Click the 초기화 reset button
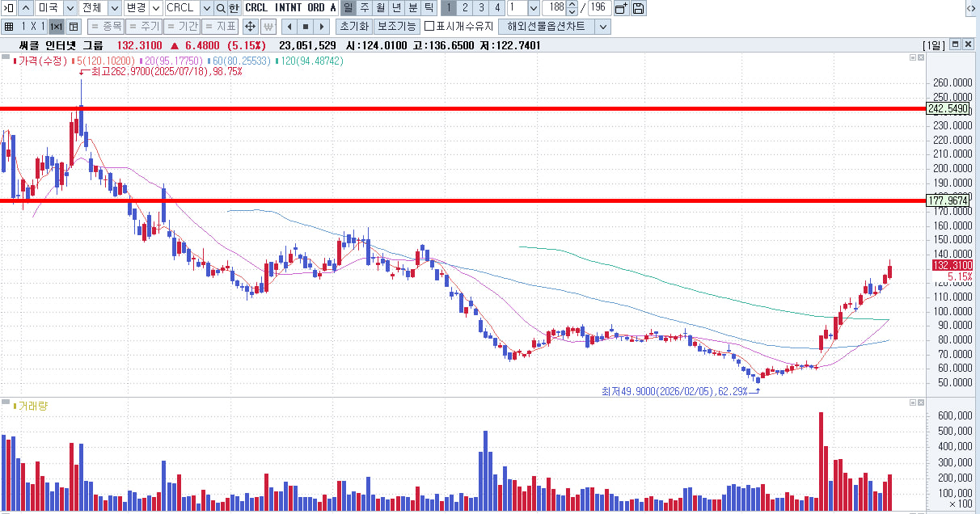The height and width of the screenshot is (514, 980). (x=353, y=27)
